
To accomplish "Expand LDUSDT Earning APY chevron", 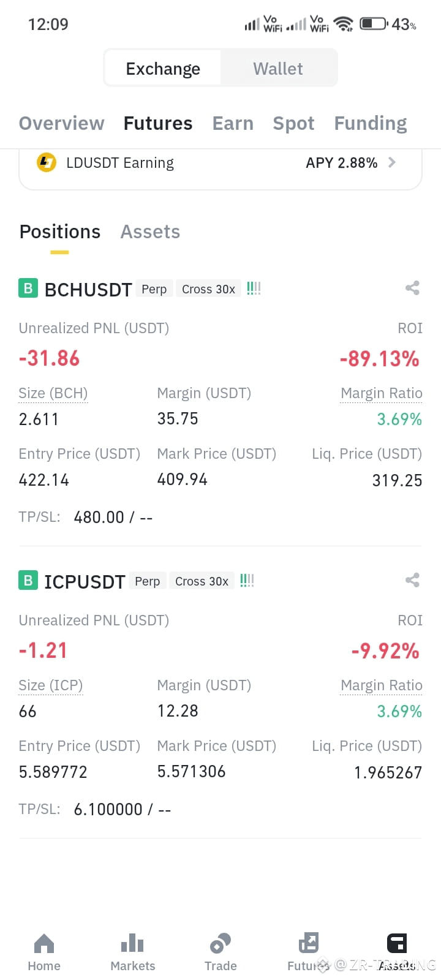I will tap(392, 162).
